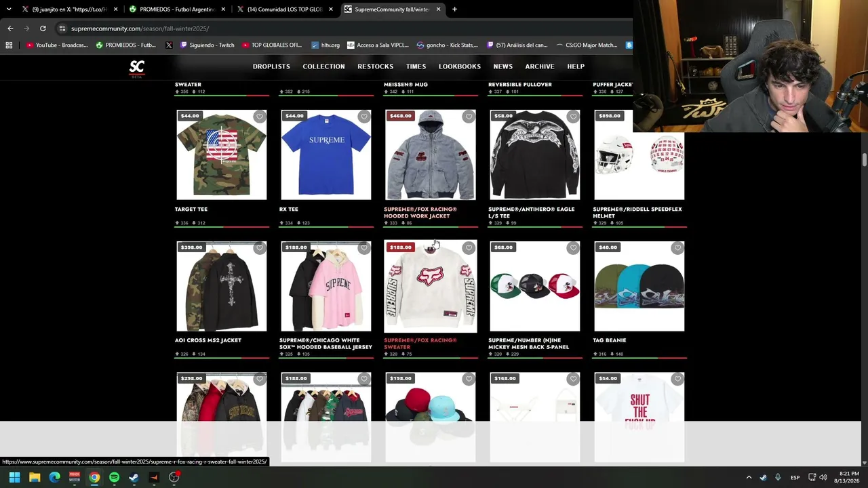This screenshot has width=868, height=488.
Task: Favorite the Fox Racing Sweater
Action: tap(469, 248)
